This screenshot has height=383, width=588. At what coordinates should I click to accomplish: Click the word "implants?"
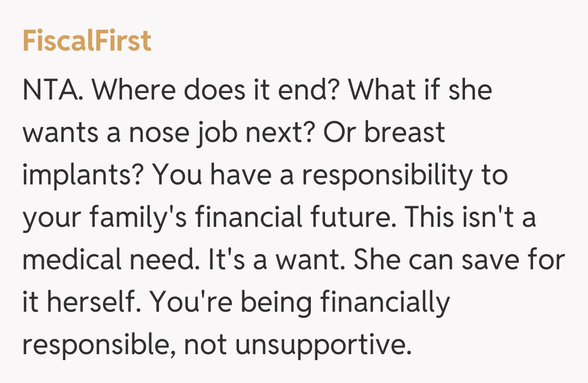tap(83, 175)
